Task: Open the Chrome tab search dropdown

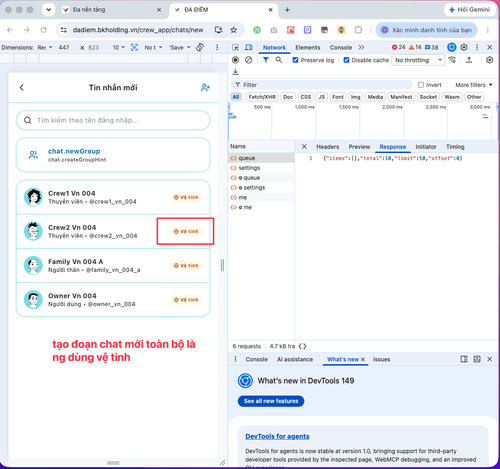Action: point(49,10)
